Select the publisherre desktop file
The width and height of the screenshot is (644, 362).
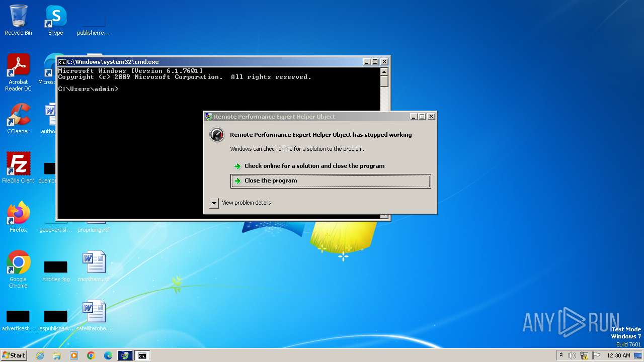point(94,25)
